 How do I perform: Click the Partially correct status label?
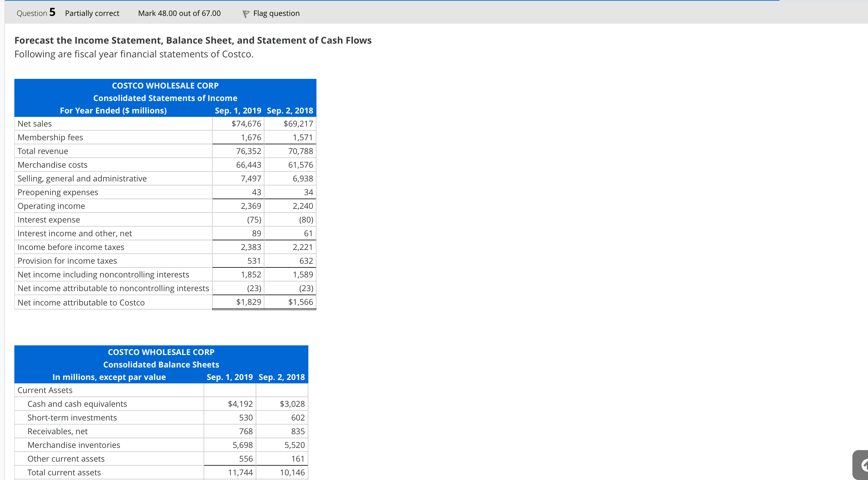tap(92, 13)
